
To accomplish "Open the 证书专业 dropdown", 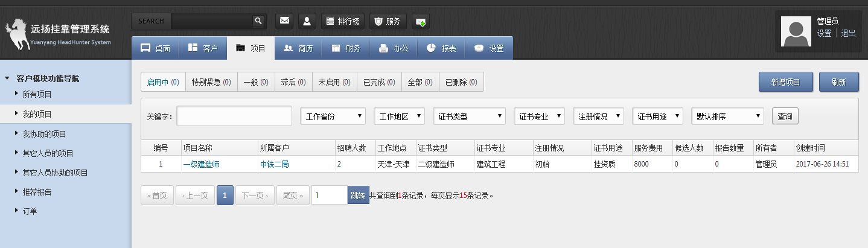I will [539, 116].
